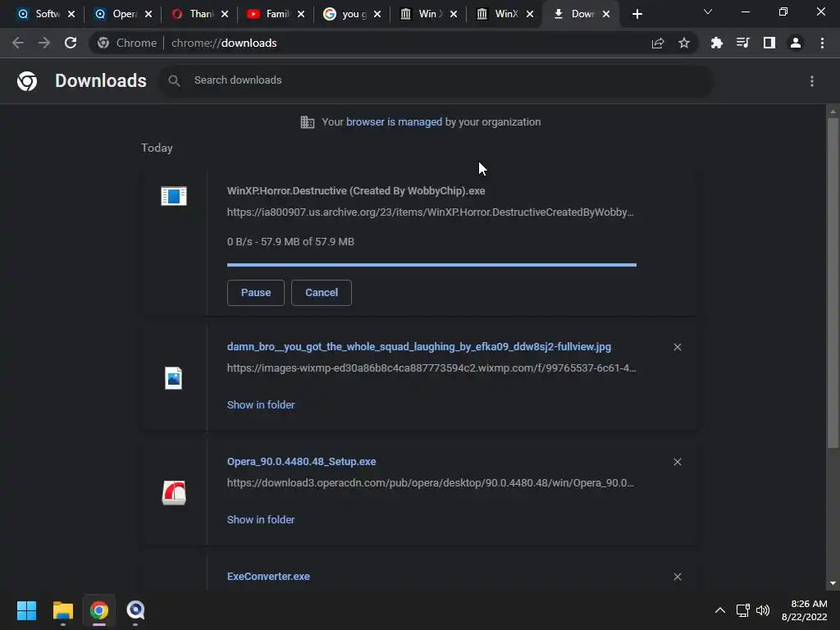Open the ExeConverter.exe file link
Screen dimensions: 840x630
pos(268,577)
